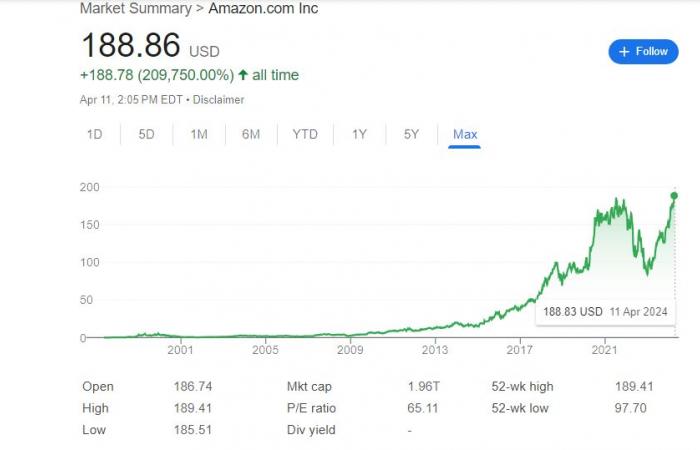The width and height of the screenshot is (700, 450).
Task: Switch to the 5D range tab
Action: [x=146, y=134]
